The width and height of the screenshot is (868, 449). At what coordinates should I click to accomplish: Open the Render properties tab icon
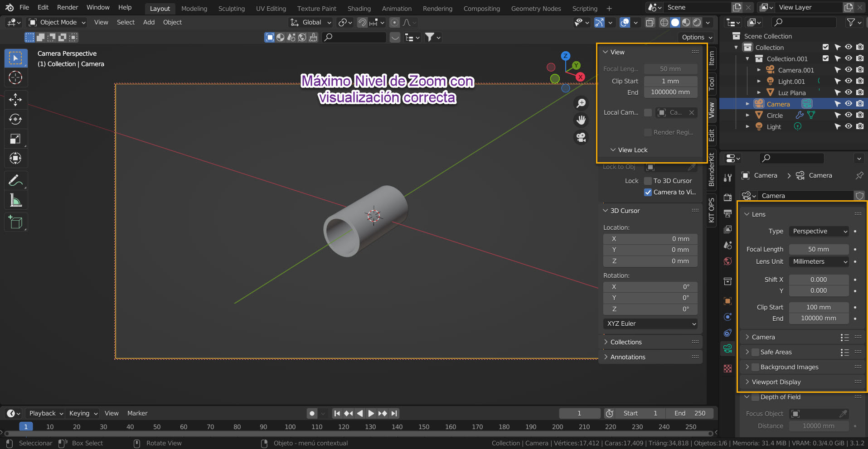(728, 198)
